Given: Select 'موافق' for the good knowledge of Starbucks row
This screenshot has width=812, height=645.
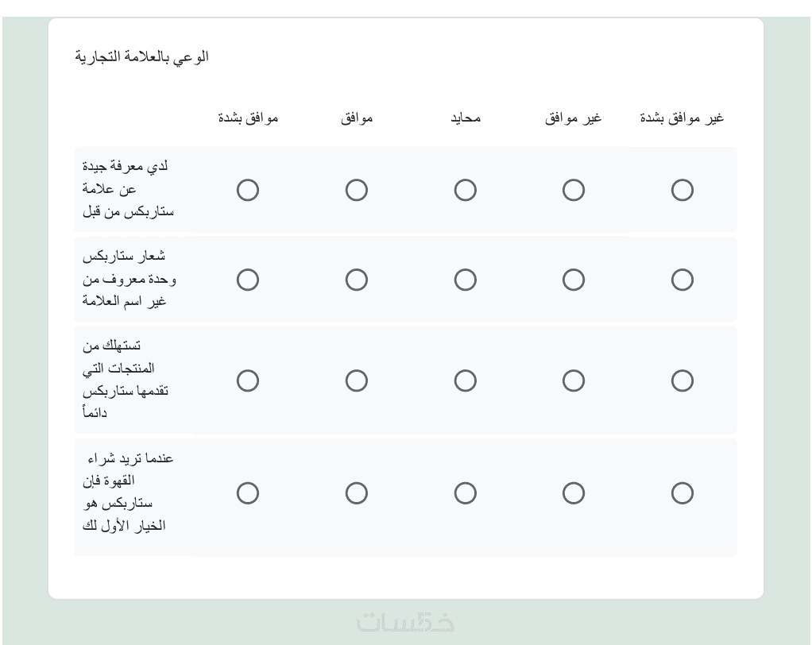Looking at the screenshot, I should coord(357,190).
